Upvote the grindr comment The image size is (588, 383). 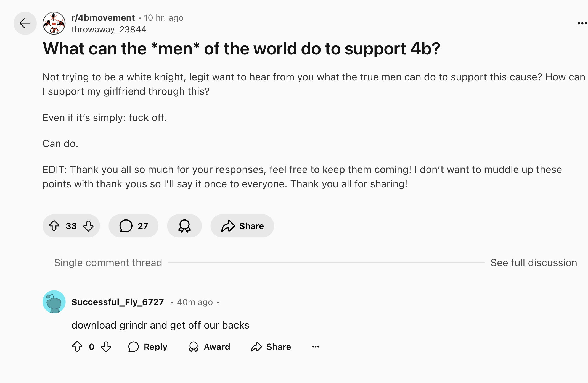[77, 347]
